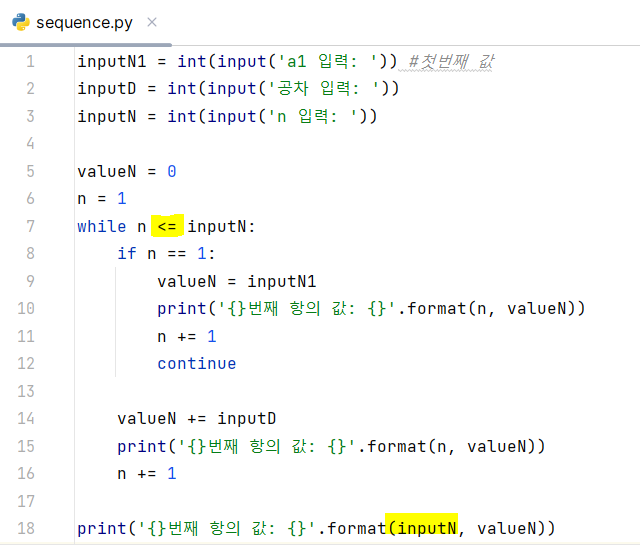This screenshot has height=545, width=640.
Task: Click the 'continue' keyword on line 12
Action: 197,363
